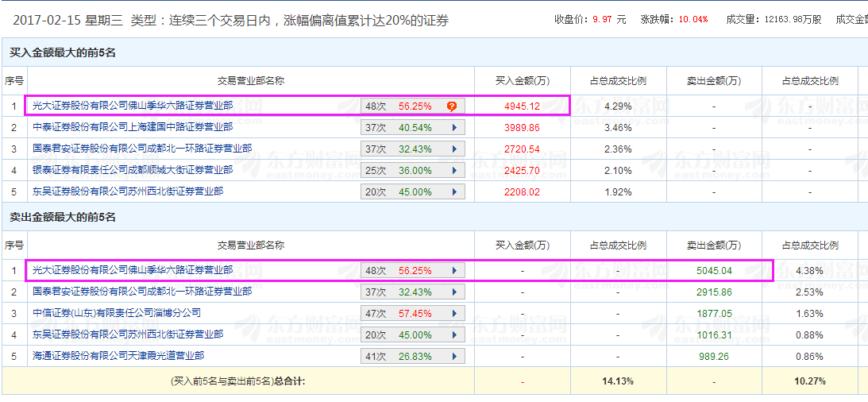
Task: Open 银泰证券成都顺城大街证券营业部 link
Action: point(133,170)
